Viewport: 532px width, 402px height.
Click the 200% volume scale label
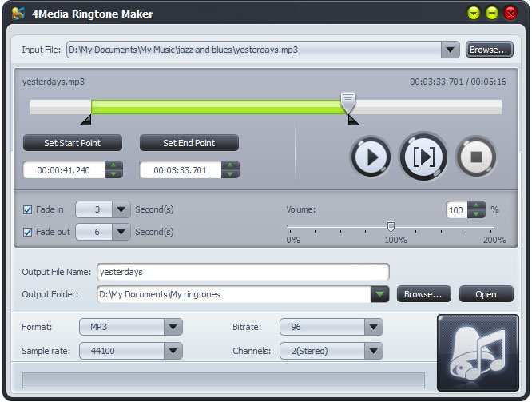click(x=494, y=240)
